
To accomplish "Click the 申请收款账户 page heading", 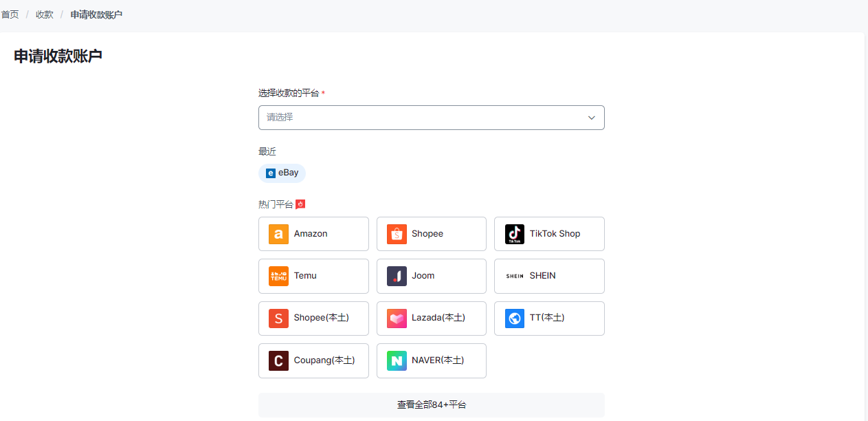I will [58, 56].
